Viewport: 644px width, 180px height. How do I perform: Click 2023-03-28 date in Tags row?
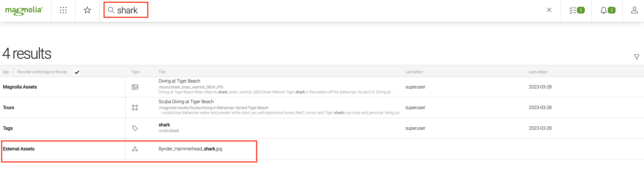point(540,128)
